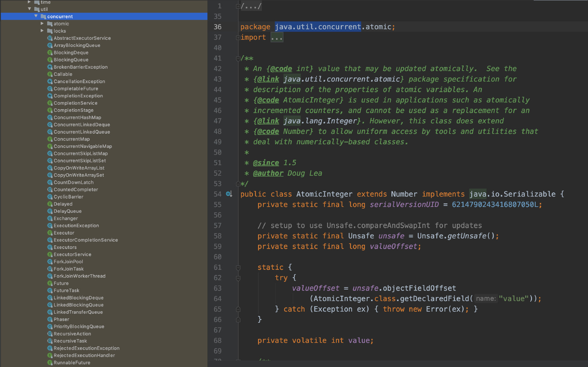Click the AbstractExecutorService class icon
This screenshot has height=367, width=588.
[50, 38]
